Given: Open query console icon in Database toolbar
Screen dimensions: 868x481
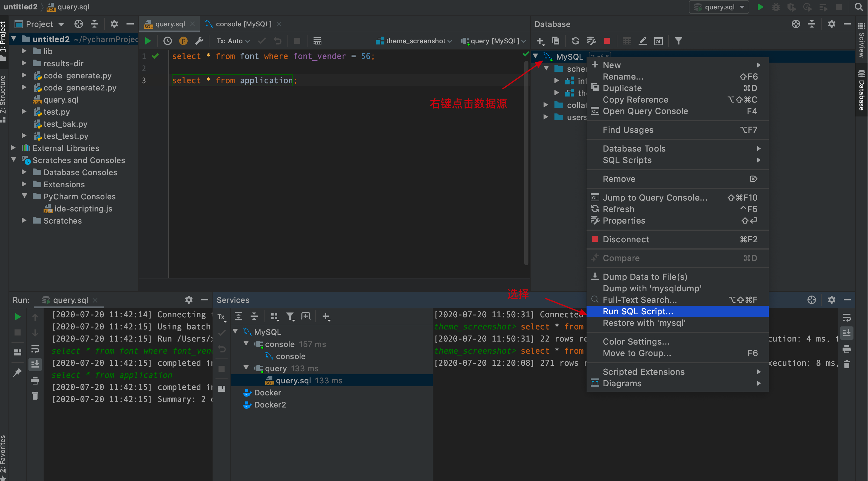Looking at the screenshot, I should [x=658, y=41].
